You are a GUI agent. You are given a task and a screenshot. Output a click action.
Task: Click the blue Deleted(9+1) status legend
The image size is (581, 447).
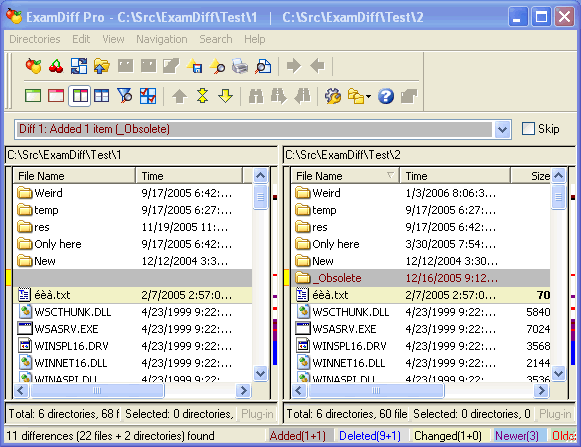(370, 436)
